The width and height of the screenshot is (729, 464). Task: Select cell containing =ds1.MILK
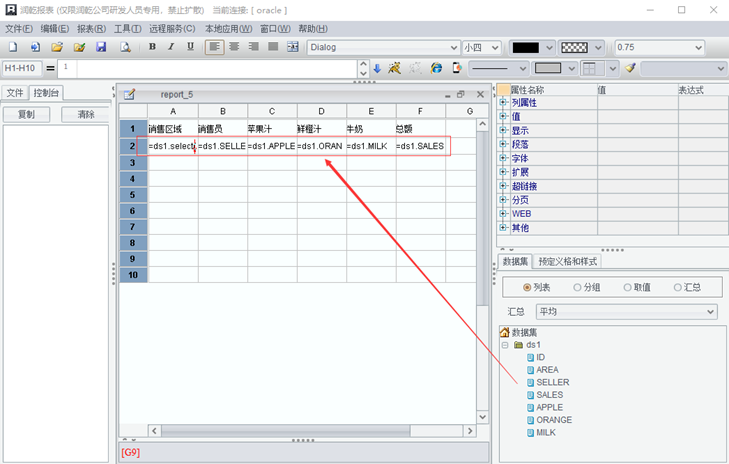[371, 146]
